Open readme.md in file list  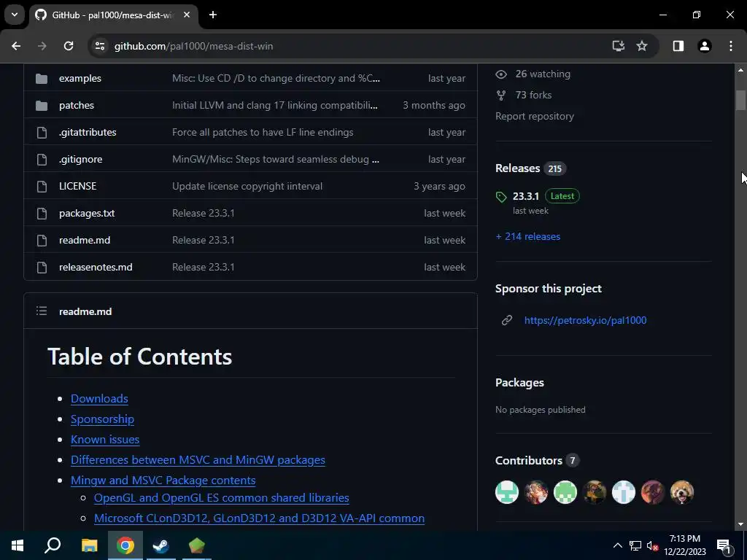point(85,240)
